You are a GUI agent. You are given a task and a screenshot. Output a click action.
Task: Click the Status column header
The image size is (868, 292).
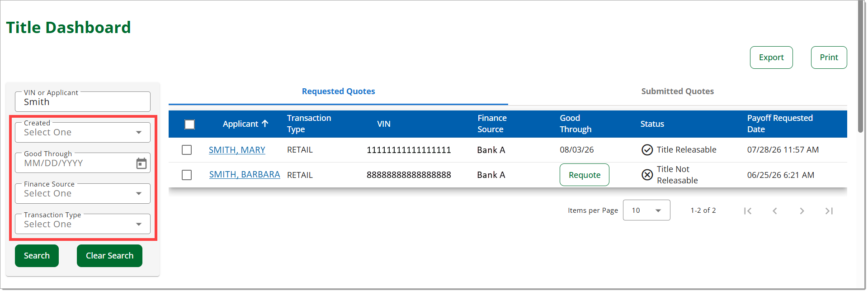point(652,124)
